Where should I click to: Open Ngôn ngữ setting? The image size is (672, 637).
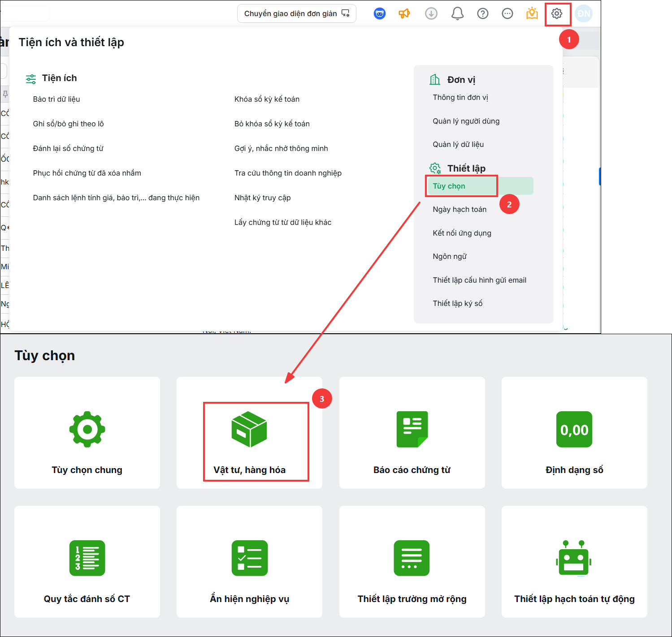point(450,256)
